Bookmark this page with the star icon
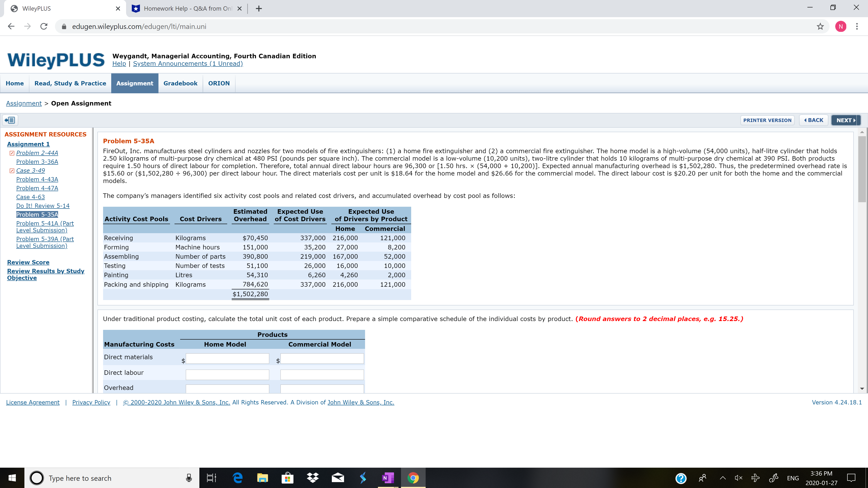The image size is (868, 488). (x=820, y=27)
